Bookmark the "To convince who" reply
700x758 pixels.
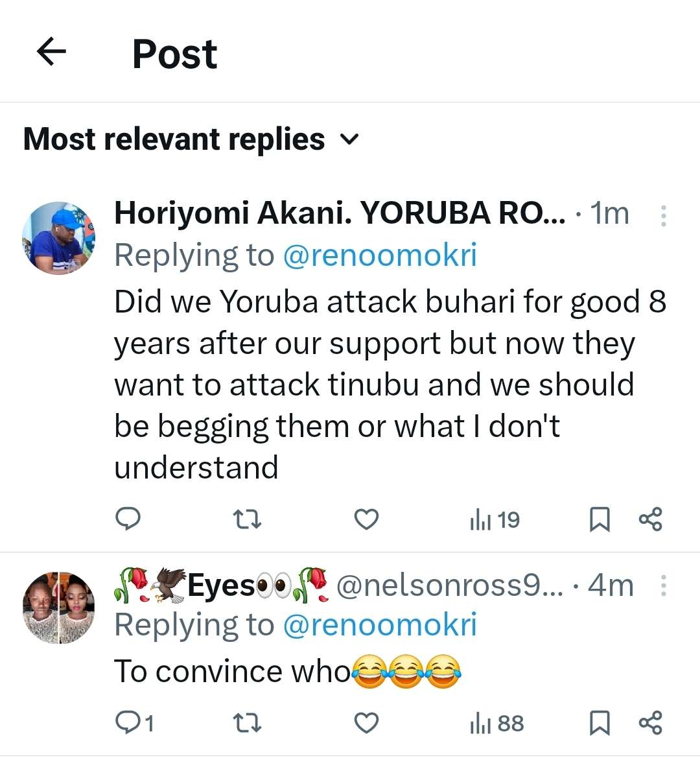[599, 723]
